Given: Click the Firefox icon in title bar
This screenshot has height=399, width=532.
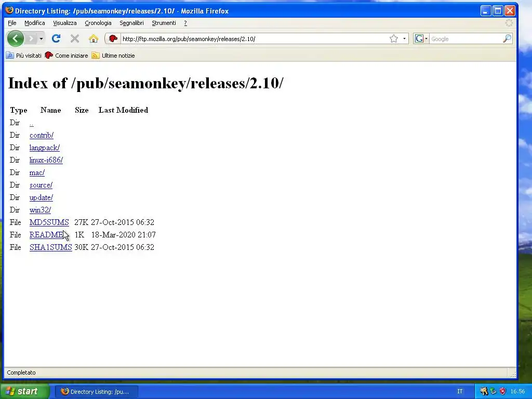Looking at the screenshot, I should 9,10.
